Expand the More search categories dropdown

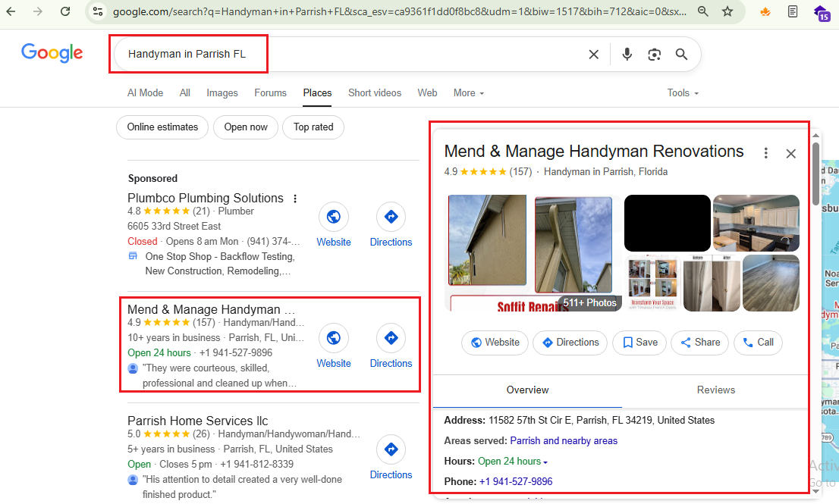(468, 93)
